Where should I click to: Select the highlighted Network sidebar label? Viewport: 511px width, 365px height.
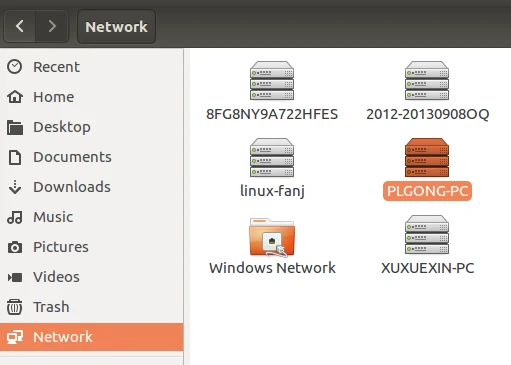click(x=63, y=337)
